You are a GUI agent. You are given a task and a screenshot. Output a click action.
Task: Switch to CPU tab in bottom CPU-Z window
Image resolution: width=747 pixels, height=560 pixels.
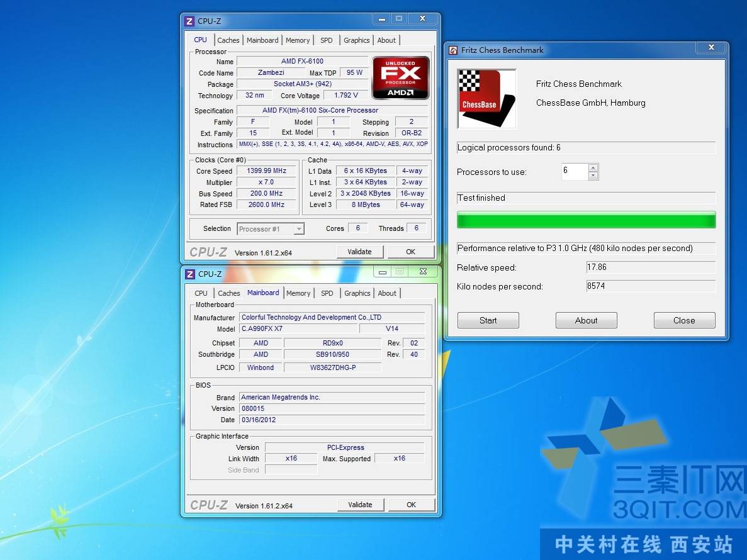pyautogui.click(x=201, y=293)
